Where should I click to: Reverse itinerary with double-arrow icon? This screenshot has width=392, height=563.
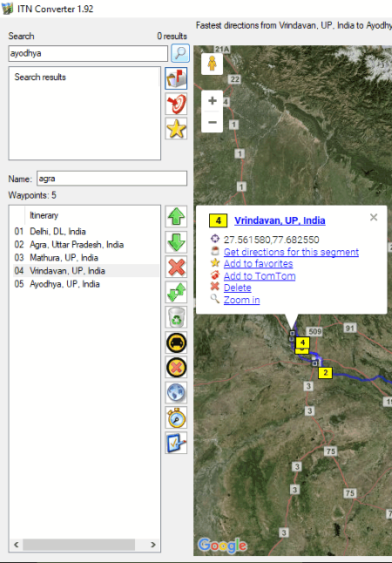176,292
